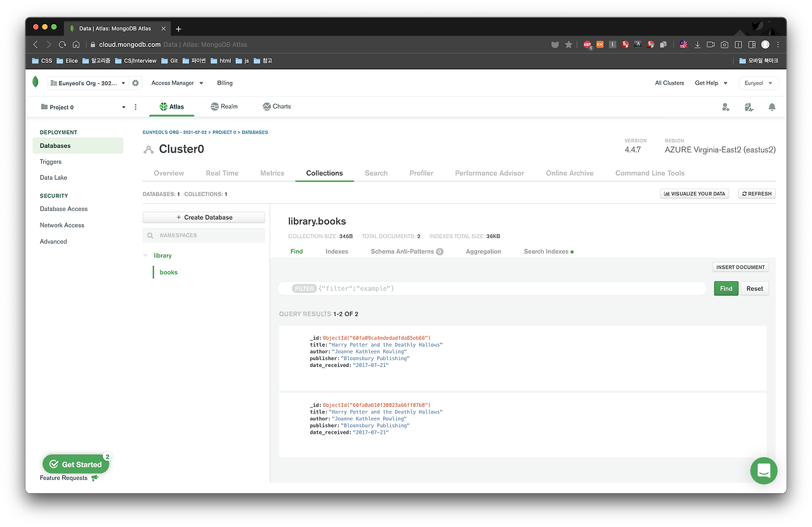Click the browser profile avatar circle
812x527 pixels.
click(765, 44)
